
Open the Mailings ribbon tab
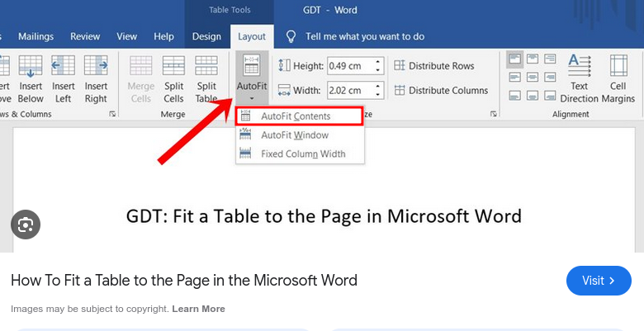click(x=36, y=36)
